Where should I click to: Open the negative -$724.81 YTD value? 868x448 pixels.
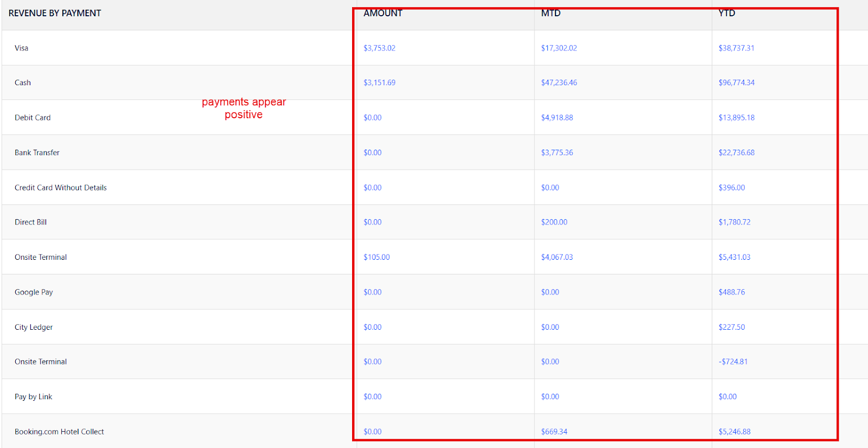pos(733,362)
